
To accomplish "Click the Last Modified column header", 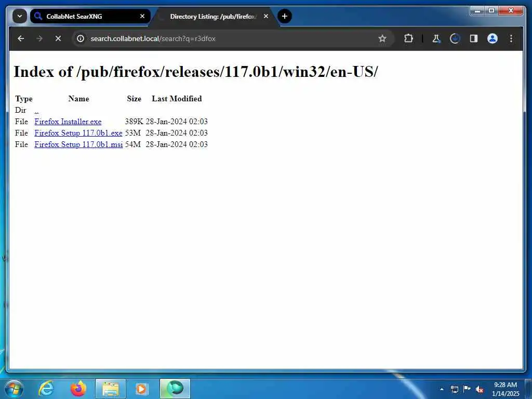I will [177, 99].
